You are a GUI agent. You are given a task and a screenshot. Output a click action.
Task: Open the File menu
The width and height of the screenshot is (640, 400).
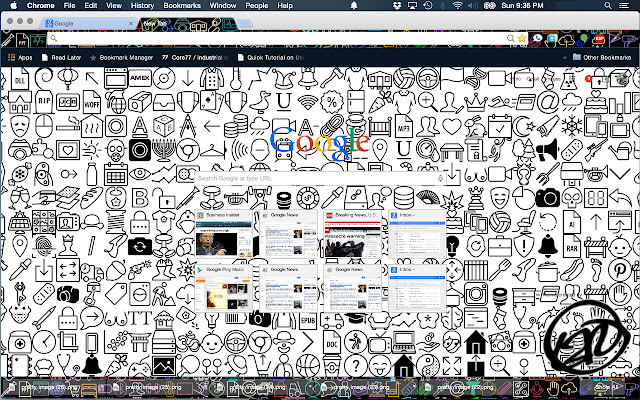(x=69, y=5)
